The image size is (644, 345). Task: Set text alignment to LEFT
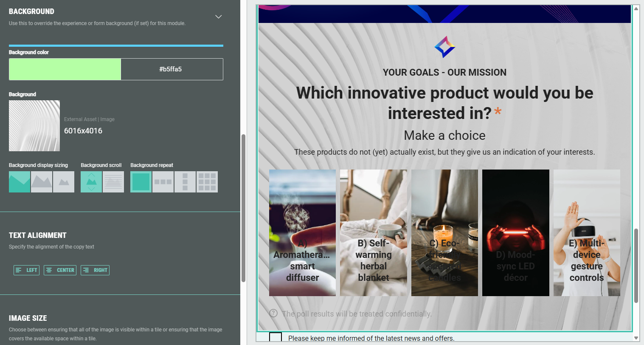(26, 270)
